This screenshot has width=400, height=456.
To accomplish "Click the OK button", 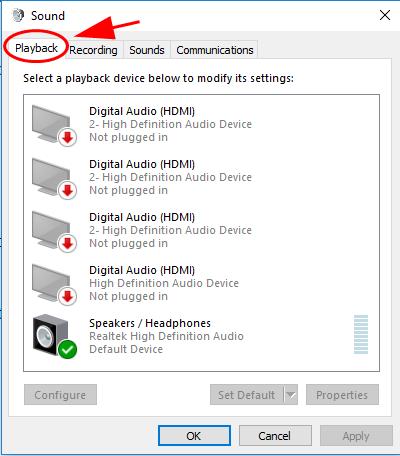I will [x=194, y=436].
